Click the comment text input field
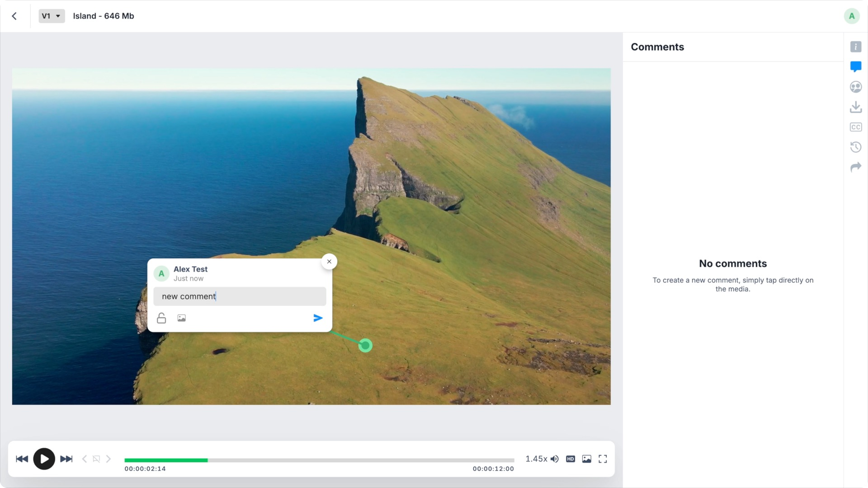The width and height of the screenshot is (868, 488). [240, 296]
